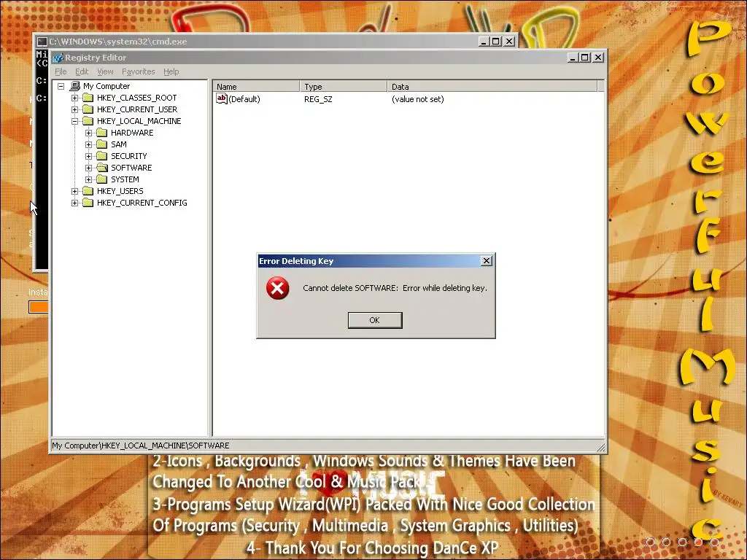Select the HKEY_CLASSES_ROOT label

pyautogui.click(x=136, y=98)
